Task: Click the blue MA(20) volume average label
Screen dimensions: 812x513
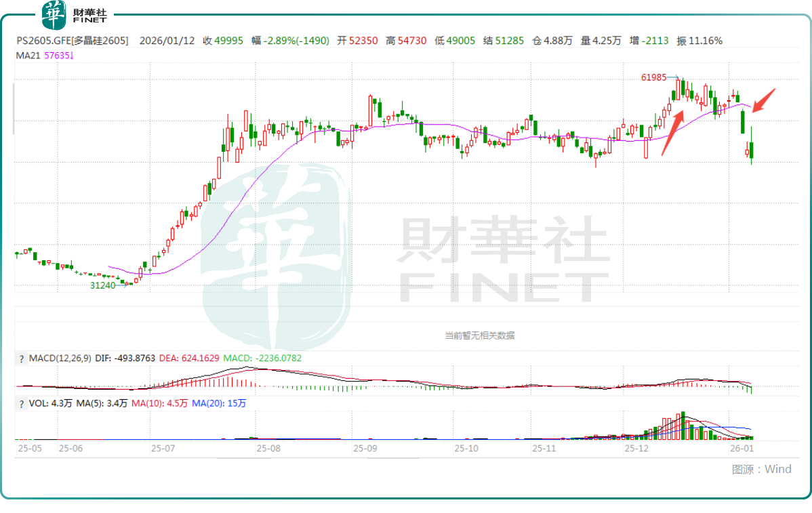Action: pos(219,403)
